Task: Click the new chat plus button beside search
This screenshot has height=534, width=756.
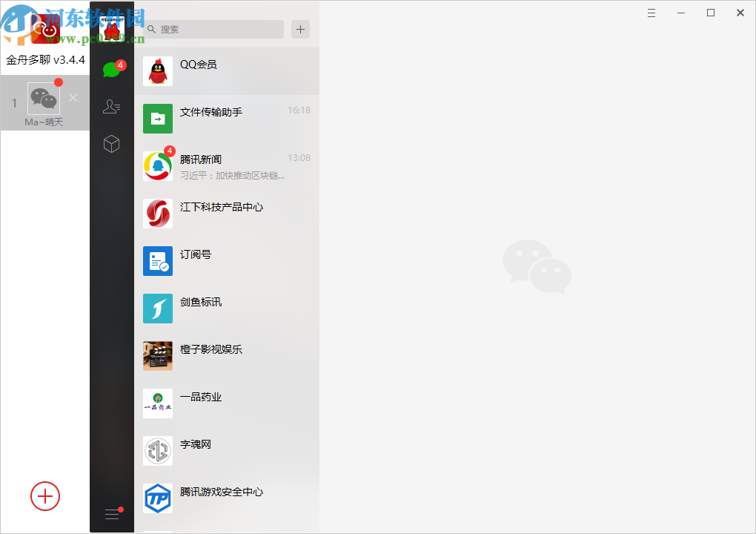Action: (x=299, y=29)
